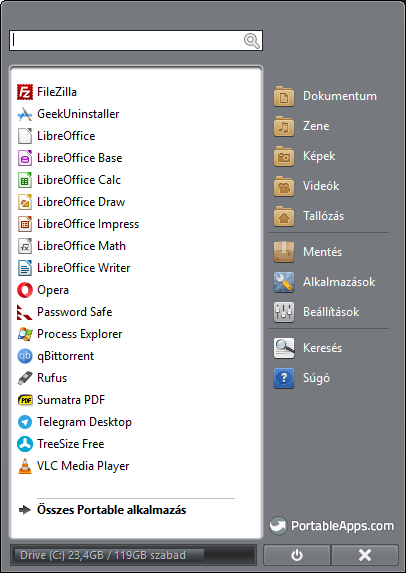The image size is (406, 573).
Task: Open the Dokumentum label link
Action: pyautogui.click(x=340, y=96)
